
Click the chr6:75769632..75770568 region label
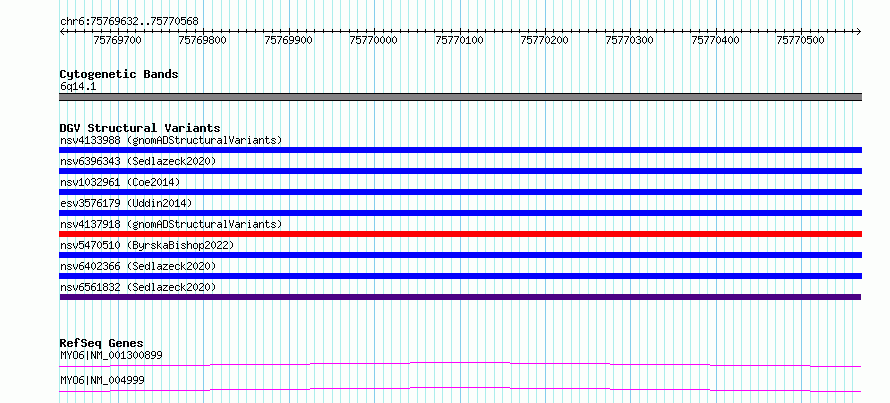pos(129,22)
